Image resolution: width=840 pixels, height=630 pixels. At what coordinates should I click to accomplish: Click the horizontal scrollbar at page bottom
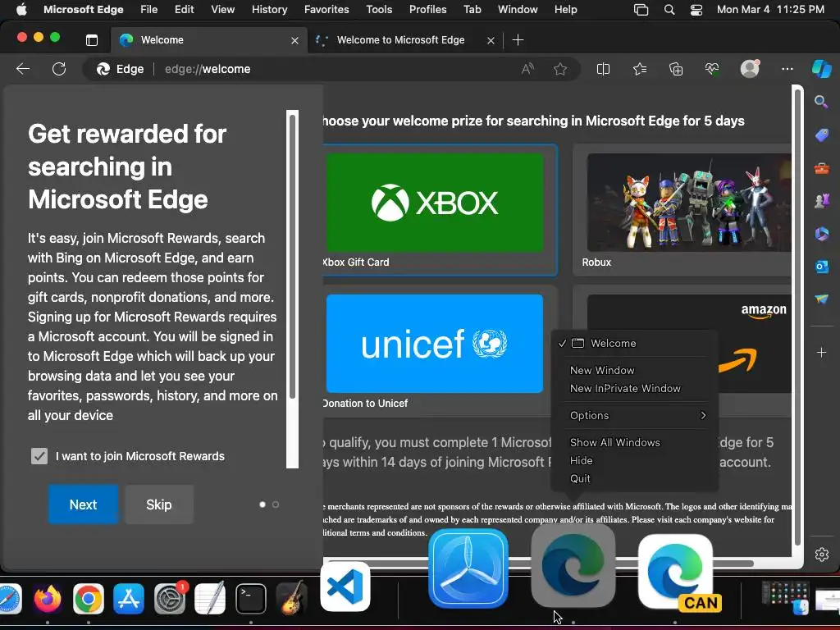541,564
